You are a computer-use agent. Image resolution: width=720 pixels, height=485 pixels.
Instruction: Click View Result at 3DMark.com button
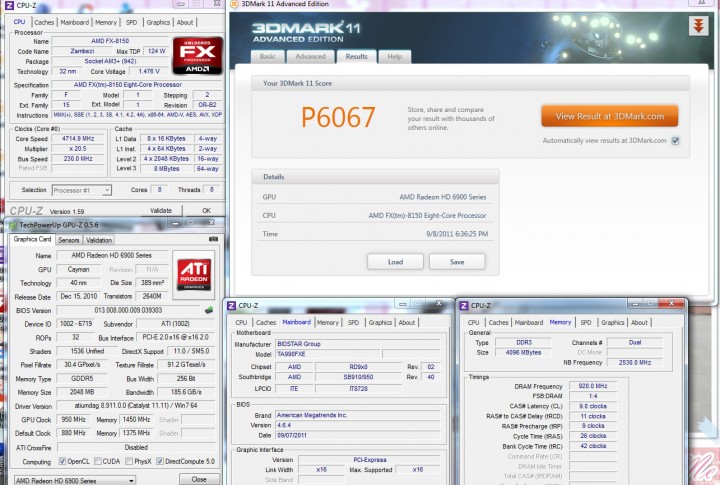tap(609, 116)
